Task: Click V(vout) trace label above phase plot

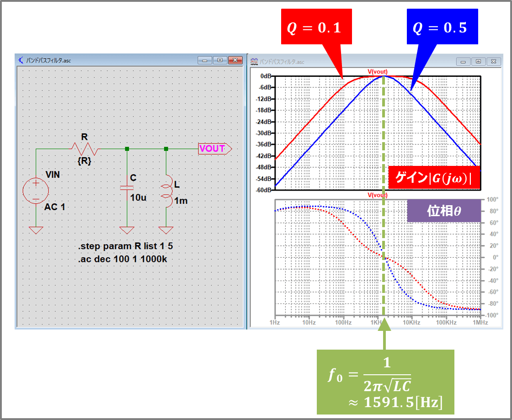Action: [x=377, y=195]
